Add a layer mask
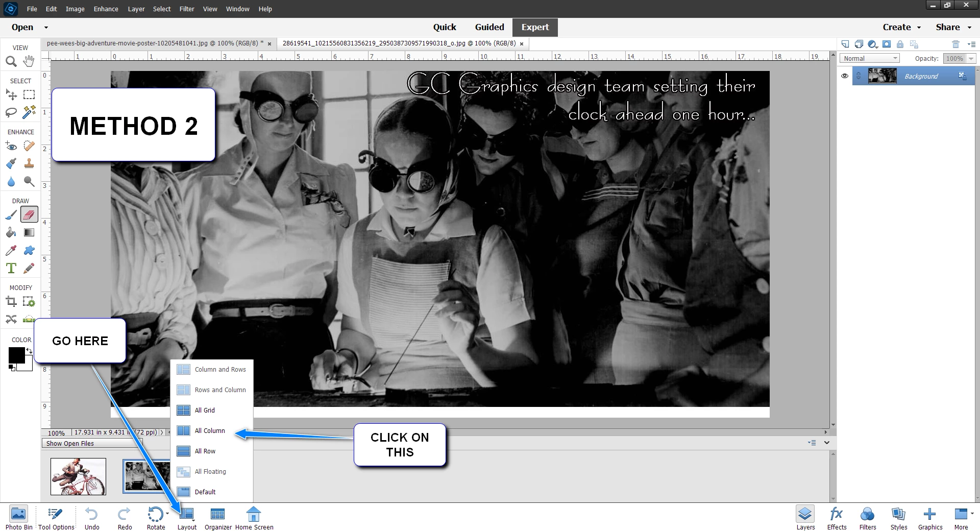Viewport: 980px width, 531px height. 887,44
